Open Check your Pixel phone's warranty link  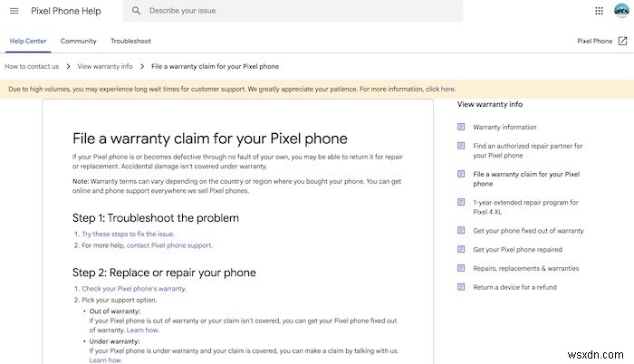[133, 288]
